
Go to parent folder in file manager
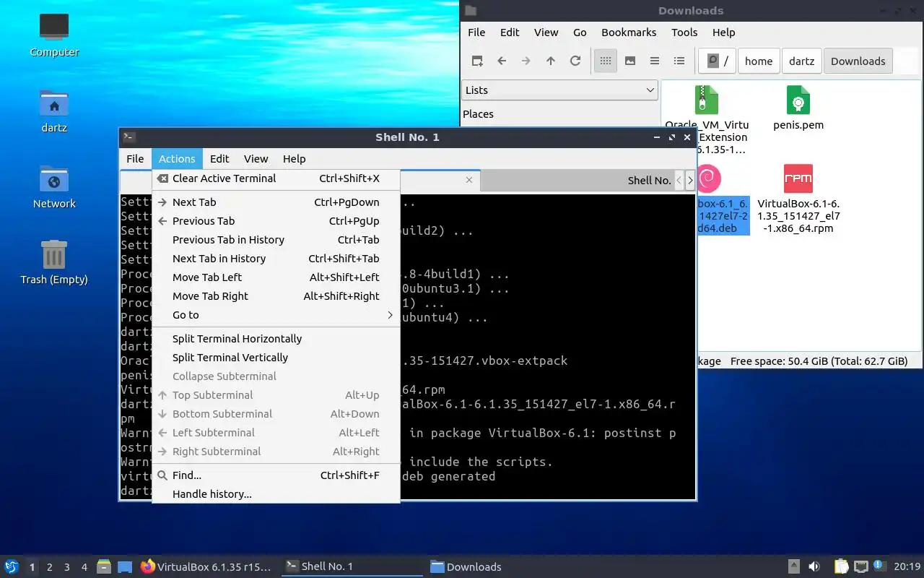click(551, 61)
